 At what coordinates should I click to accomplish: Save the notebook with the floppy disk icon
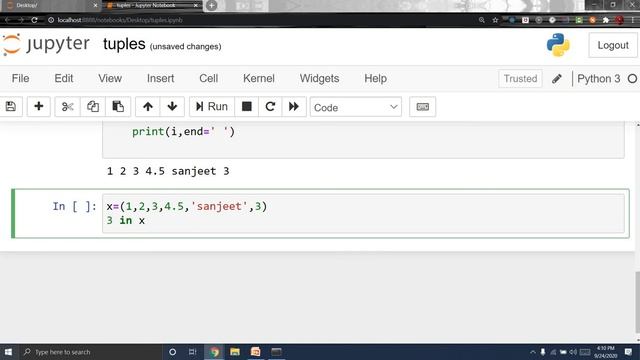click(x=11, y=107)
